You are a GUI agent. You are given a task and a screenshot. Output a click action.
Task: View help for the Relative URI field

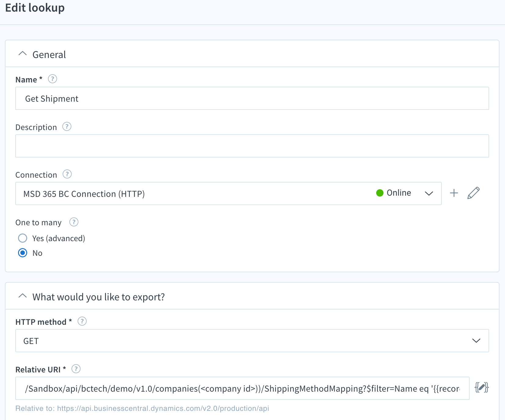point(76,369)
